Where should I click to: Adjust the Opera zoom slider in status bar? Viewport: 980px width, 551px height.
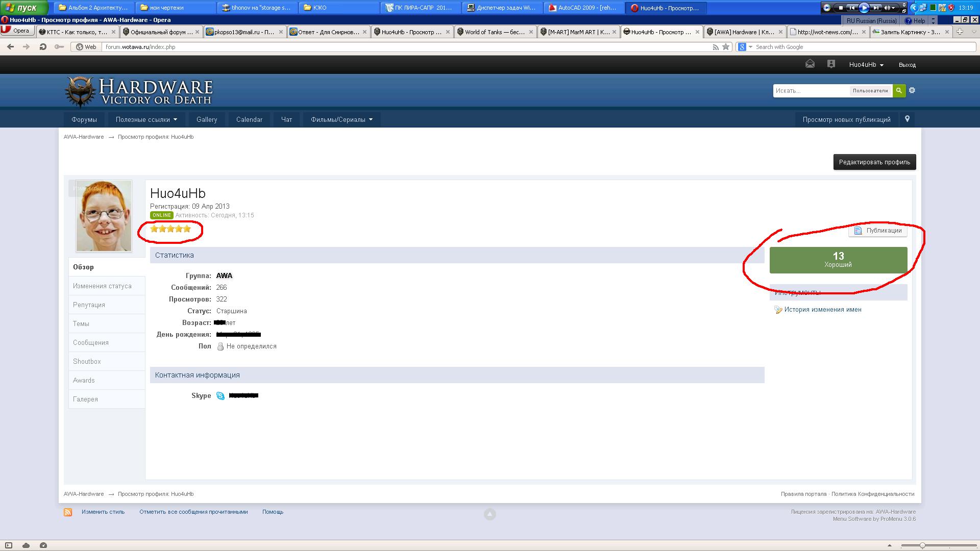pyautogui.click(x=922, y=545)
